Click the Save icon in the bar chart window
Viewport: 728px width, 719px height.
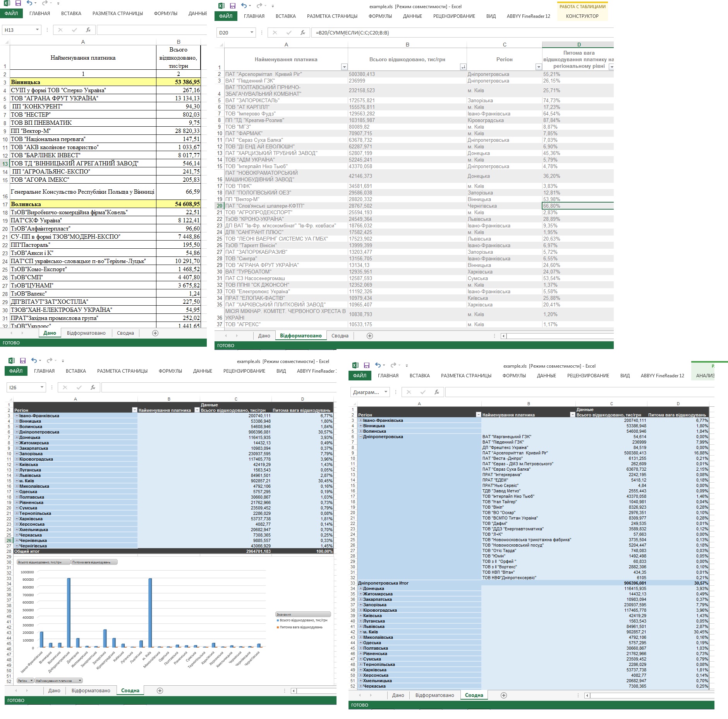pos(23,361)
